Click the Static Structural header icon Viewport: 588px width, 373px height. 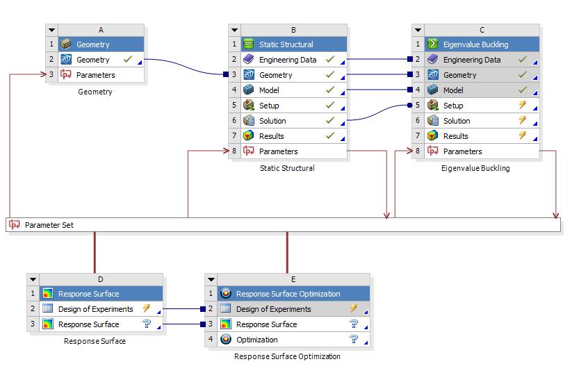249,44
